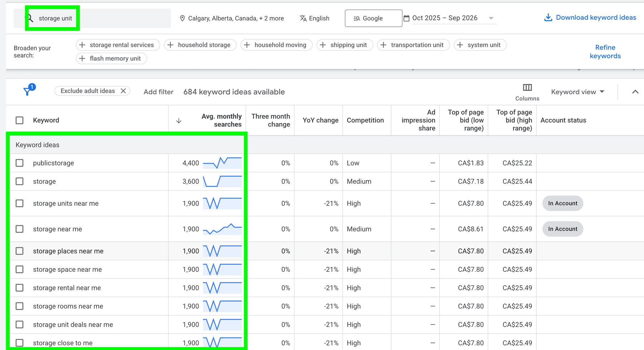Check the storage rental near me checkbox
This screenshot has width=644, height=350.
pos(20,288)
